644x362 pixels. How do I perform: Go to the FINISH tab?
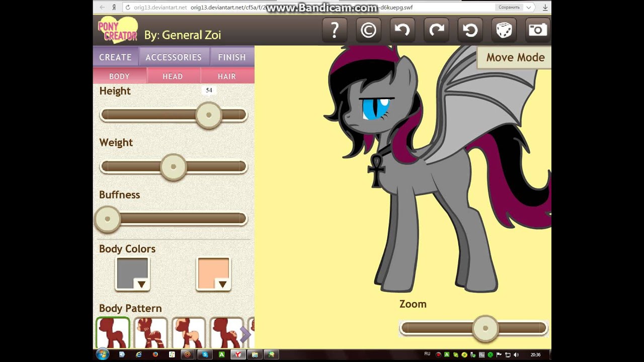click(232, 57)
